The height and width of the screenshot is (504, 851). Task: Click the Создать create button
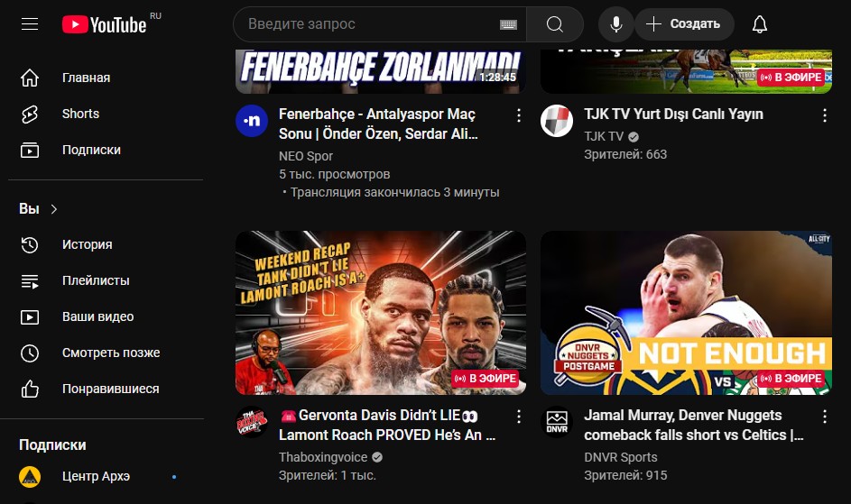click(x=684, y=24)
